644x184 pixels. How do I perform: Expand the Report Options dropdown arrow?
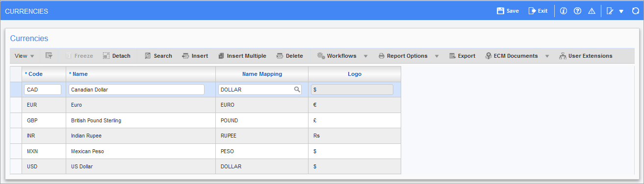(437, 56)
